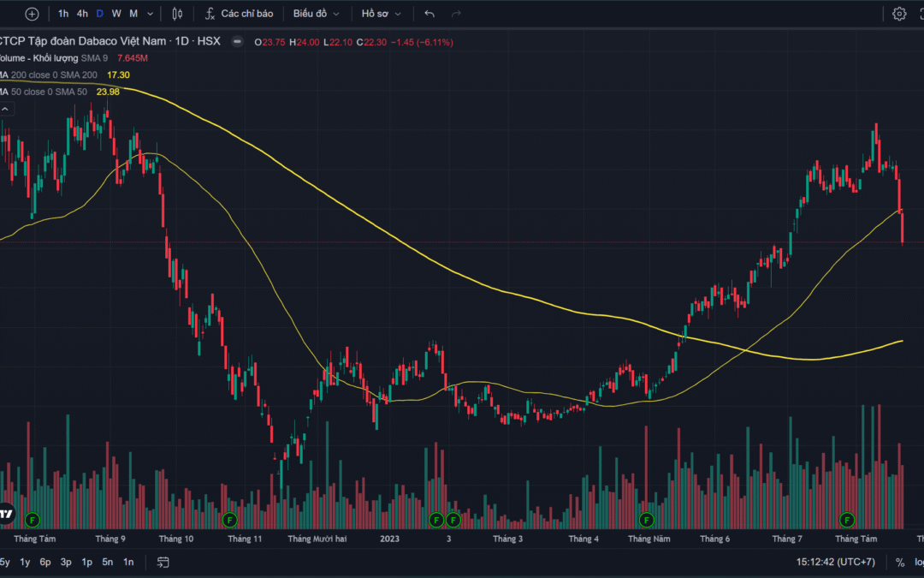Open the Biểu đồ dropdown menu
The width and height of the screenshot is (924, 578).
[316, 14]
